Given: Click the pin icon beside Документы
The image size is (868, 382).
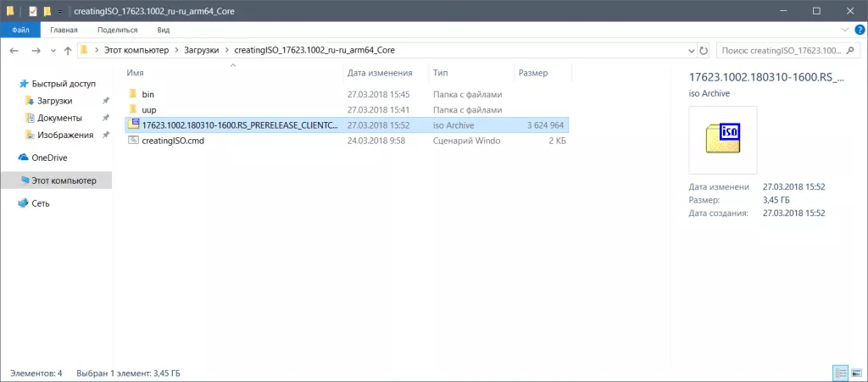Looking at the screenshot, I should tap(105, 118).
